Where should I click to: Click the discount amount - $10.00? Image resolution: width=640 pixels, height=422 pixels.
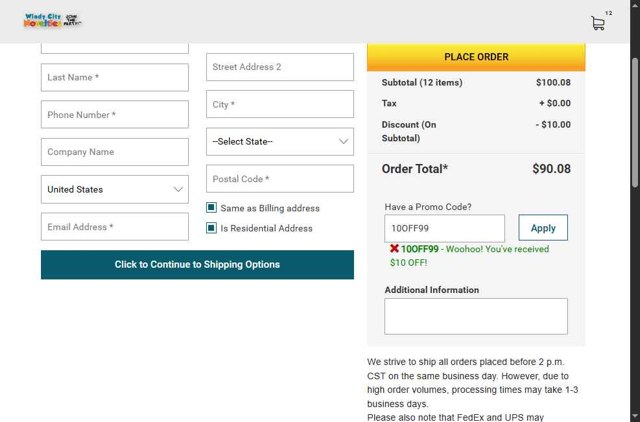[553, 124]
